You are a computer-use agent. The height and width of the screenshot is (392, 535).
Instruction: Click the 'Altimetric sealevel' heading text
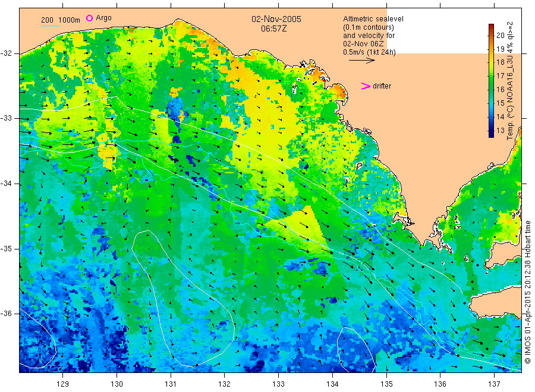click(x=373, y=19)
